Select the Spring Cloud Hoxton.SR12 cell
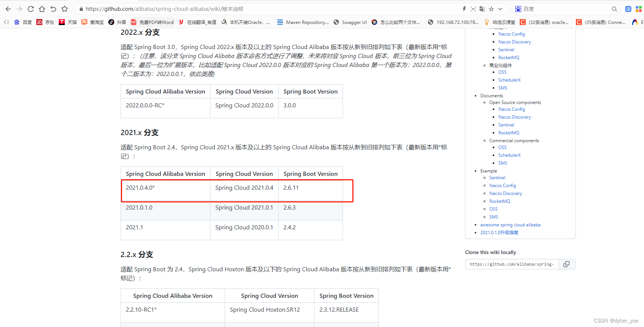The height and width of the screenshot is (327, 644). tap(270, 312)
